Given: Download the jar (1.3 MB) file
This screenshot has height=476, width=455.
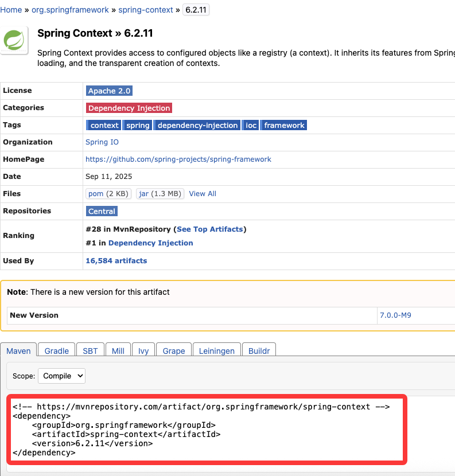Looking at the screenshot, I should [160, 194].
